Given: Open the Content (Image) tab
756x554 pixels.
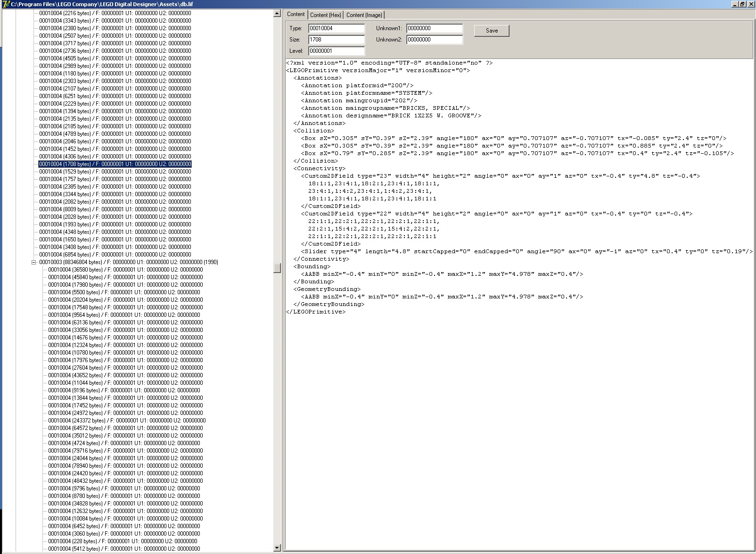Looking at the screenshot, I should (x=364, y=15).
